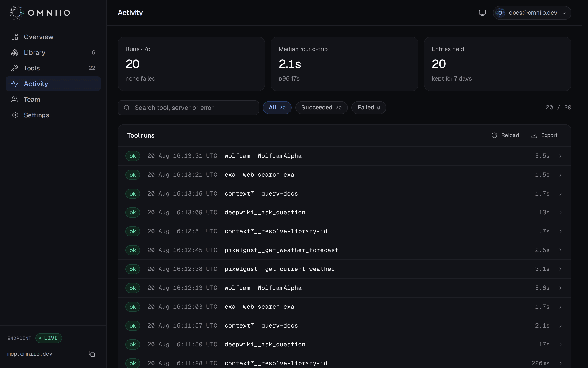This screenshot has width=588, height=368.
Task: Open the docs@omniio.dev account dropdown
Action: [x=532, y=13]
